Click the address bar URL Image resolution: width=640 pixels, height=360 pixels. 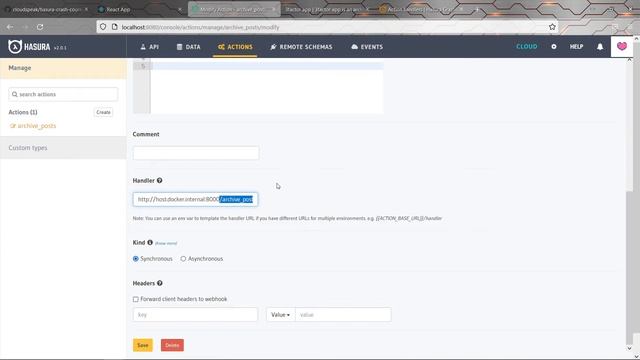pyautogui.click(x=200, y=27)
